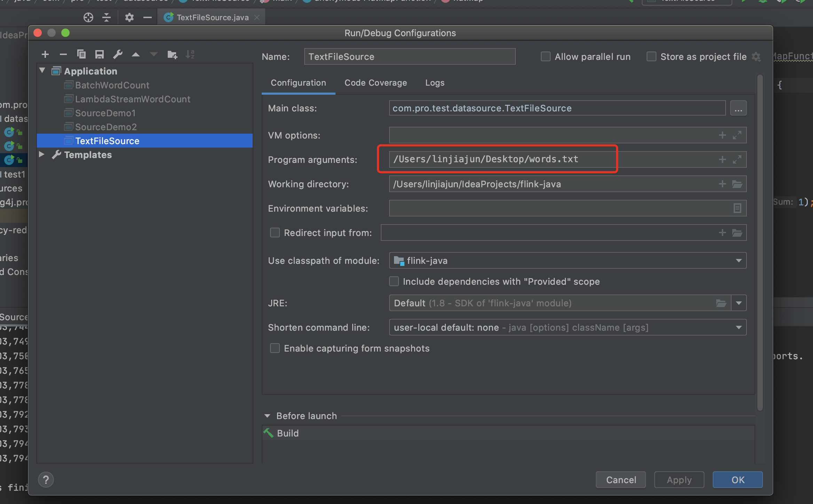This screenshot has height=504, width=813.
Task: Expand the Templates tree node
Action: 42,154
